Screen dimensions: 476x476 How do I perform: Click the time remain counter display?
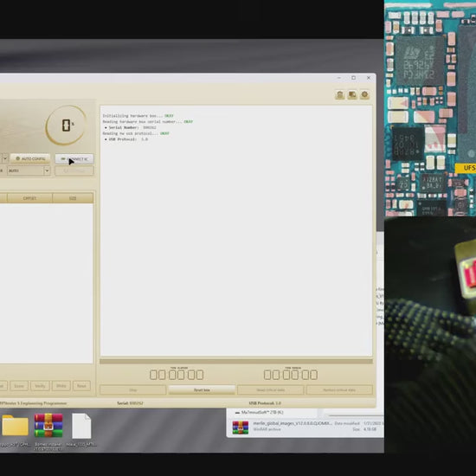click(291, 374)
